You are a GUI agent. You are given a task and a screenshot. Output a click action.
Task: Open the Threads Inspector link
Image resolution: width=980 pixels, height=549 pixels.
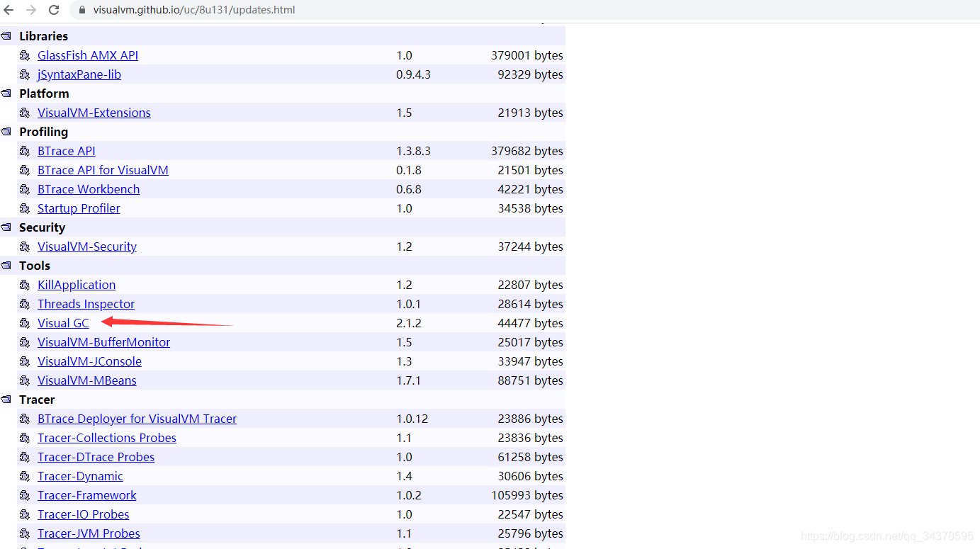(86, 304)
